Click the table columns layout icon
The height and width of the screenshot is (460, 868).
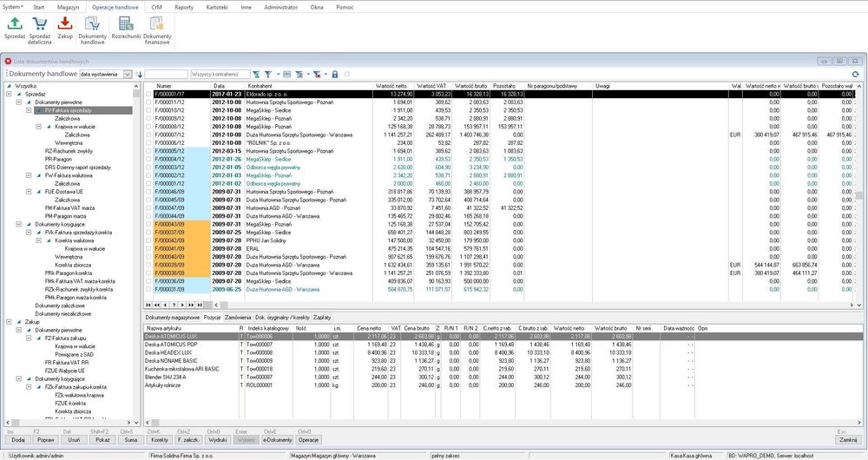click(286, 74)
